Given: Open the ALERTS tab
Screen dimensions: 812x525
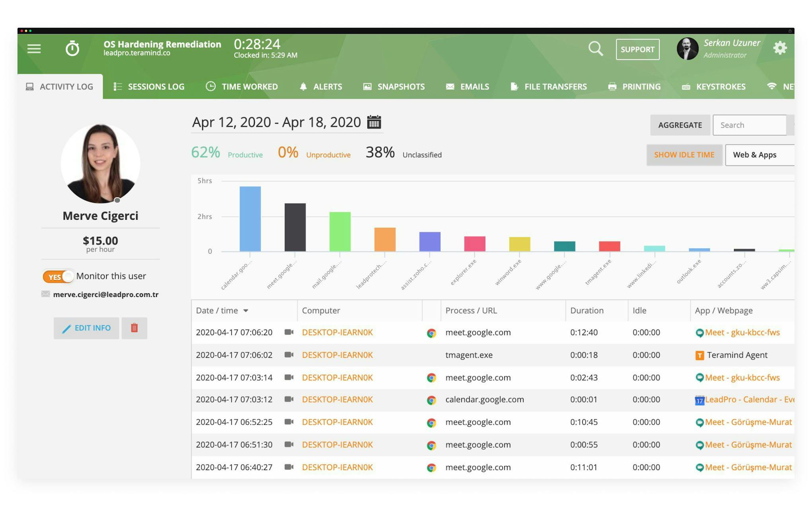Looking at the screenshot, I should coord(321,86).
